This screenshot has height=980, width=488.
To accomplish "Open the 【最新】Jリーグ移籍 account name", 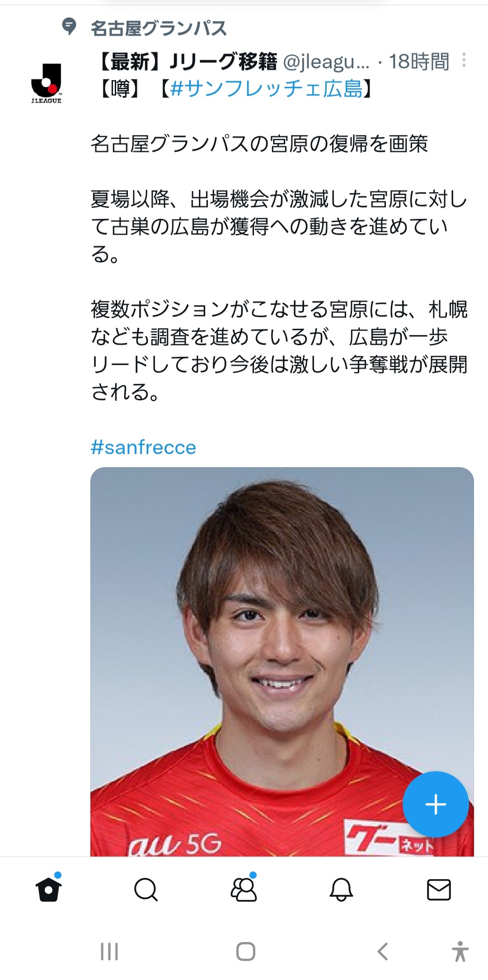I will (x=187, y=61).
